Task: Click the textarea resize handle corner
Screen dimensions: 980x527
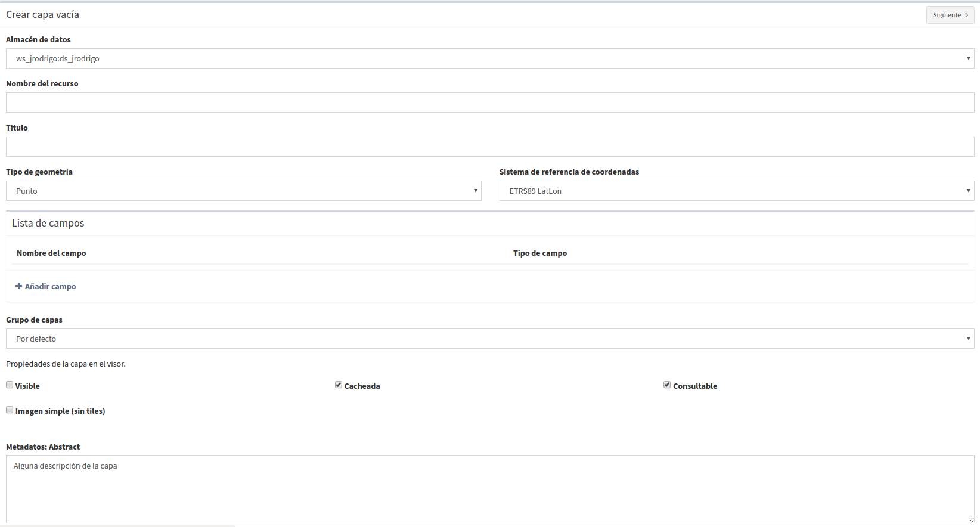Action: point(971,520)
